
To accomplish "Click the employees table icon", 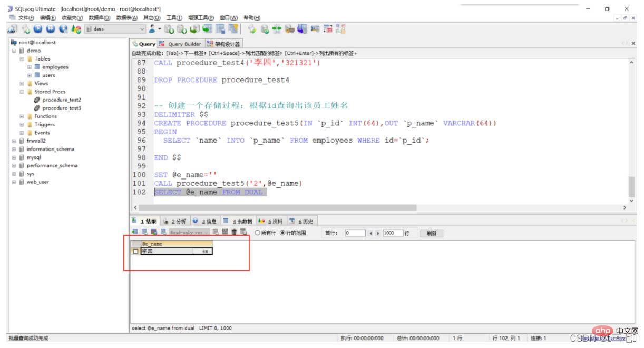I will coord(36,67).
